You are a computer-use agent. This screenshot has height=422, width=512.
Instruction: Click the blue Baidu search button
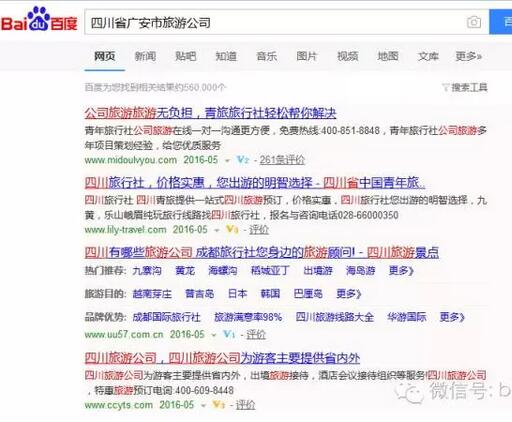(501, 22)
